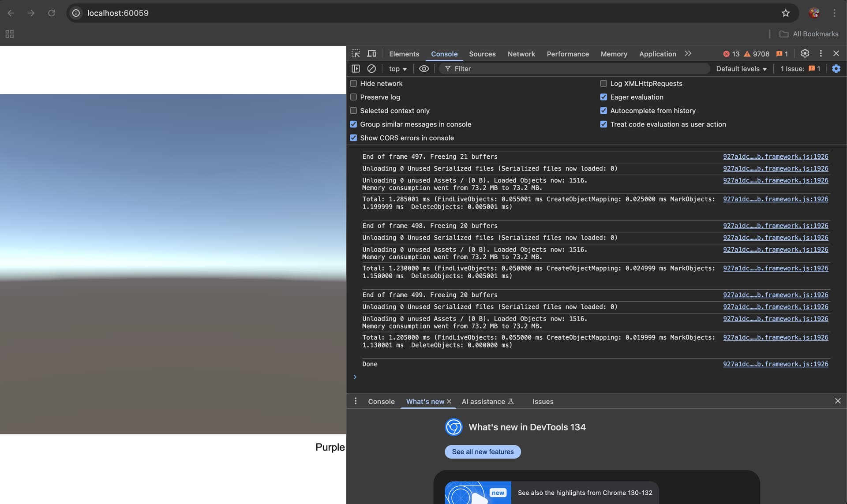This screenshot has height=504, width=847.
Task: Open the Default levels dropdown
Action: click(x=741, y=69)
